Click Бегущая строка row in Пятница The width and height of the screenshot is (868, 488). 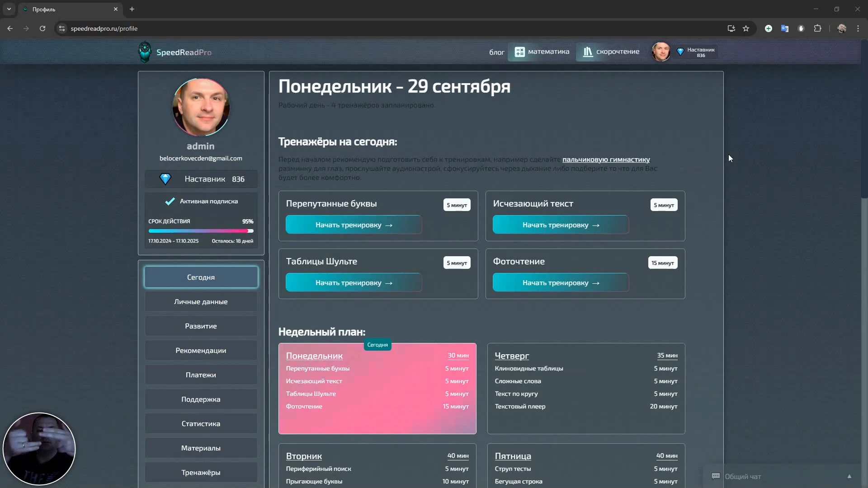click(586, 481)
